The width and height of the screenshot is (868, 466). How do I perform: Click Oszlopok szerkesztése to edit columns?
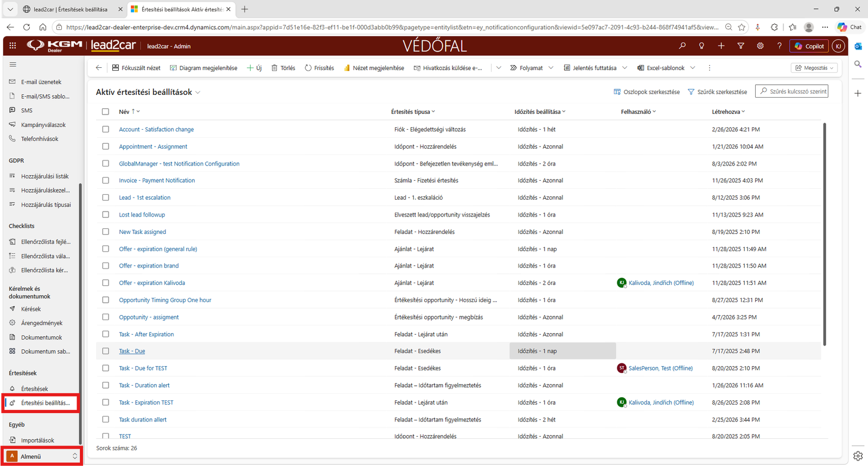(646, 92)
